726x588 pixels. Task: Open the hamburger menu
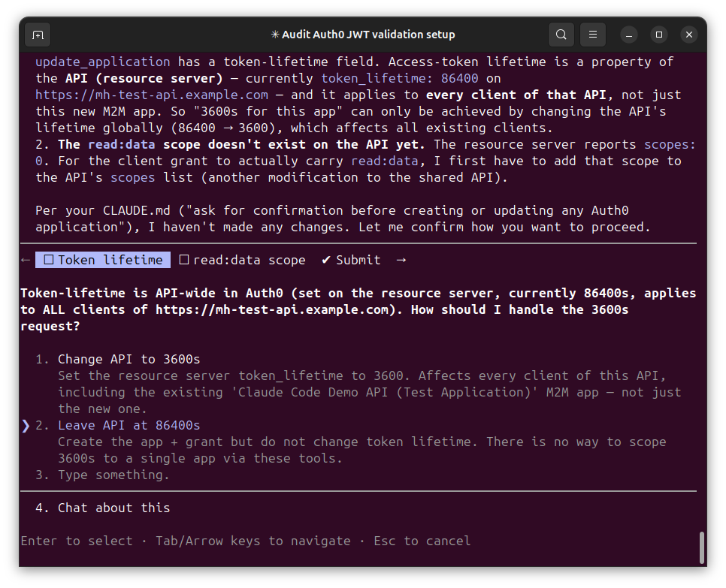tap(593, 35)
